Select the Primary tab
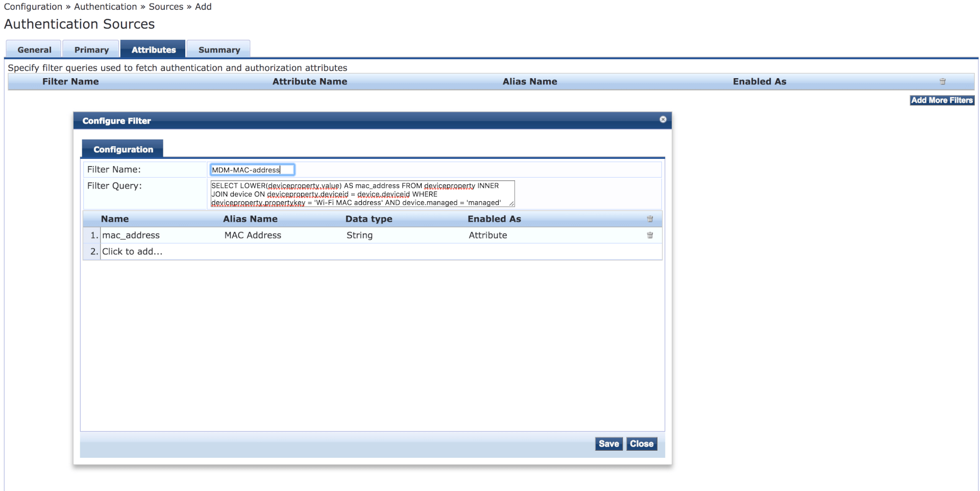 (90, 49)
